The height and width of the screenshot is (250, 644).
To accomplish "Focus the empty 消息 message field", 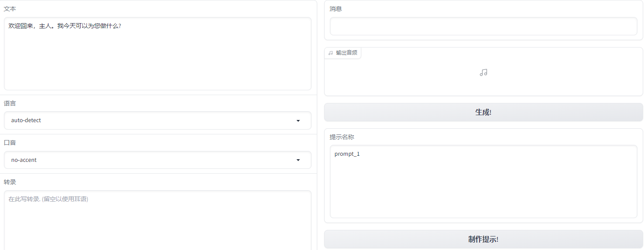I will tap(483, 26).
